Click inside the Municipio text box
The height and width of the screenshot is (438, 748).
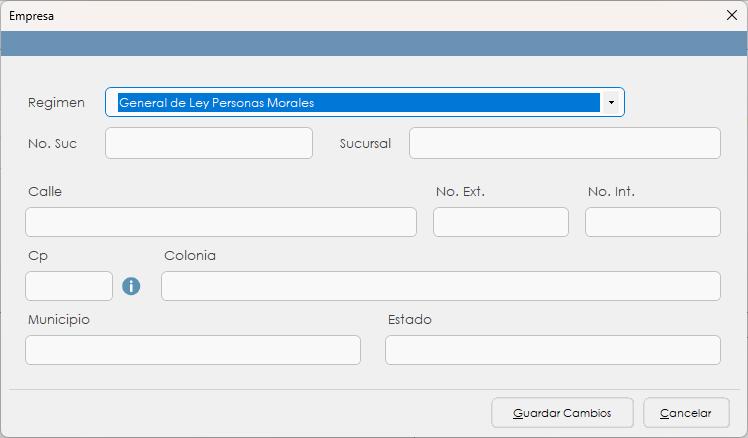click(193, 350)
